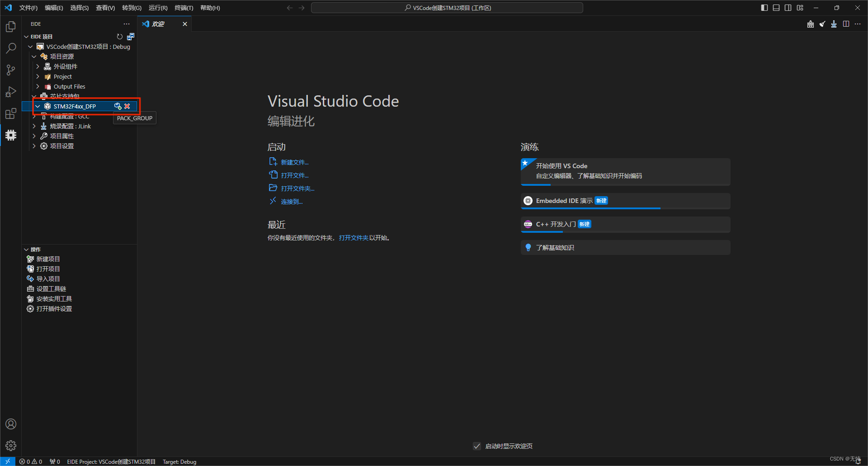This screenshot has height=466, width=868.
Task: Click the Clean broom icon in editor title bar
Action: click(822, 24)
